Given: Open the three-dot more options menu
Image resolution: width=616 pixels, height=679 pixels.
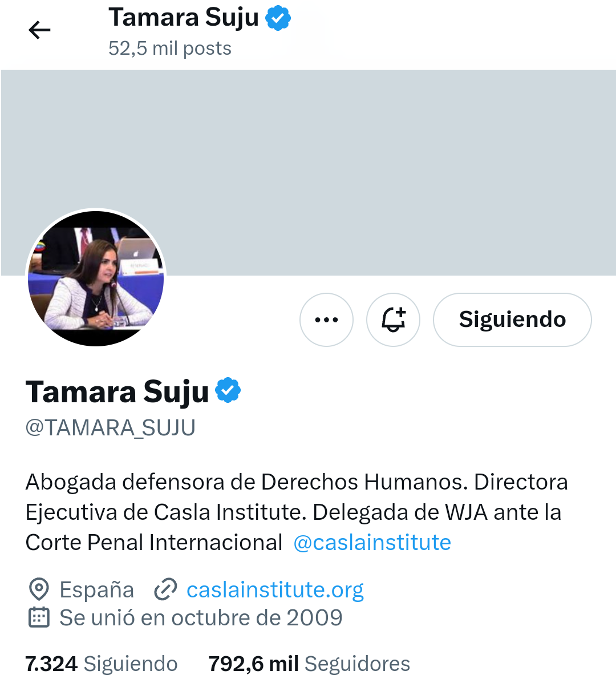Looking at the screenshot, I should tap(326, 320).
